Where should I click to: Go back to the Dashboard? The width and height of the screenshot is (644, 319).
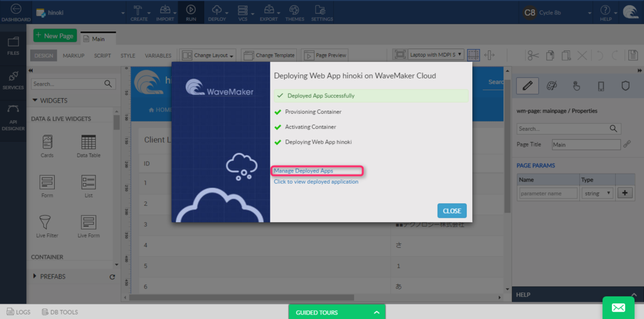click(15, 13)
